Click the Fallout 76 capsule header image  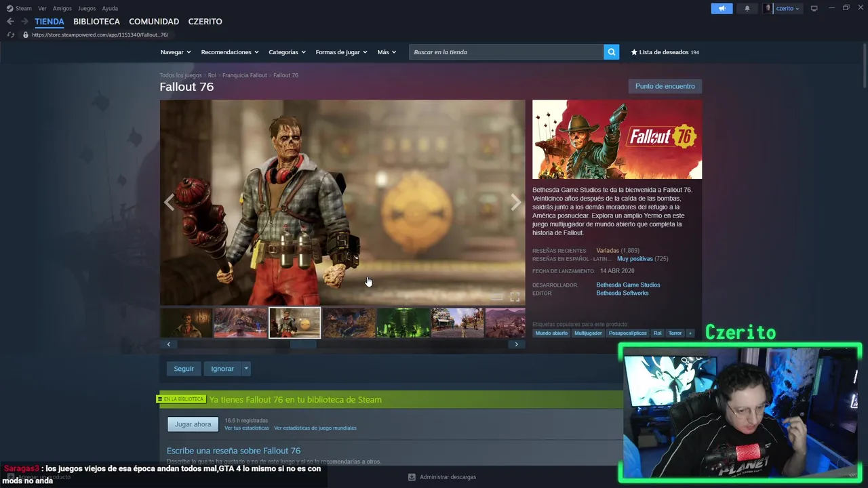click(x=617, y=140)
